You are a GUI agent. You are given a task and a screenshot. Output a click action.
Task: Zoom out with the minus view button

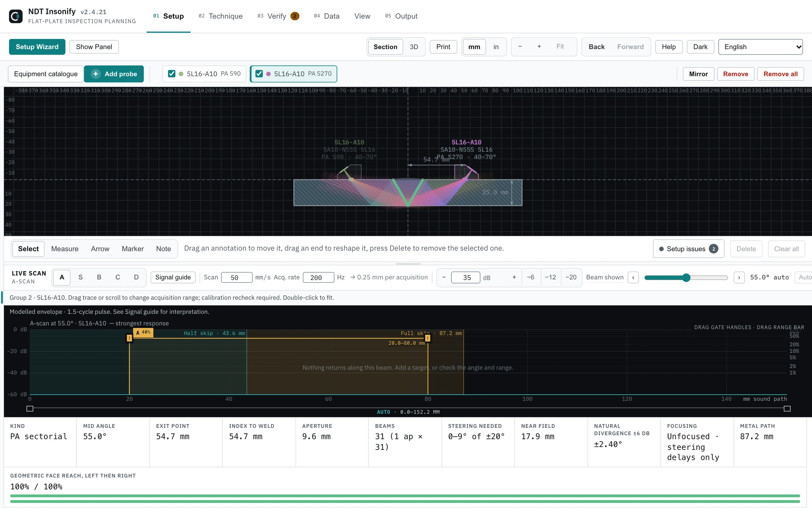tap(520, 46)
